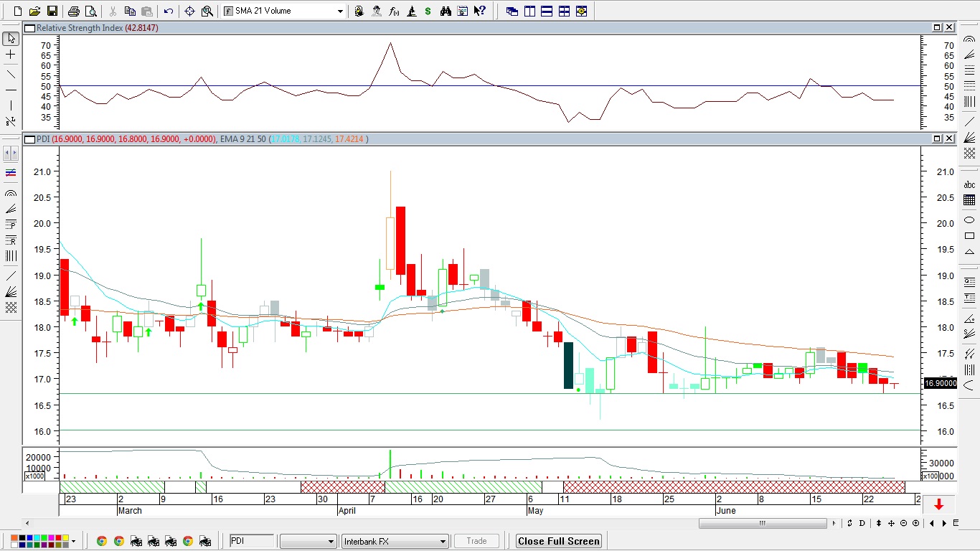Screen dimensions: 980x551
Task: Select the 'abc' text tool
Action: 969,184
